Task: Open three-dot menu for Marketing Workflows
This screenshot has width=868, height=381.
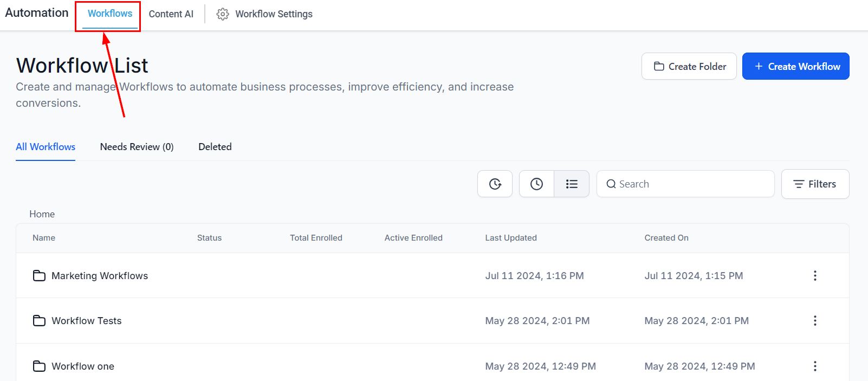Action: pyautogui.click(x=814, y=276)
